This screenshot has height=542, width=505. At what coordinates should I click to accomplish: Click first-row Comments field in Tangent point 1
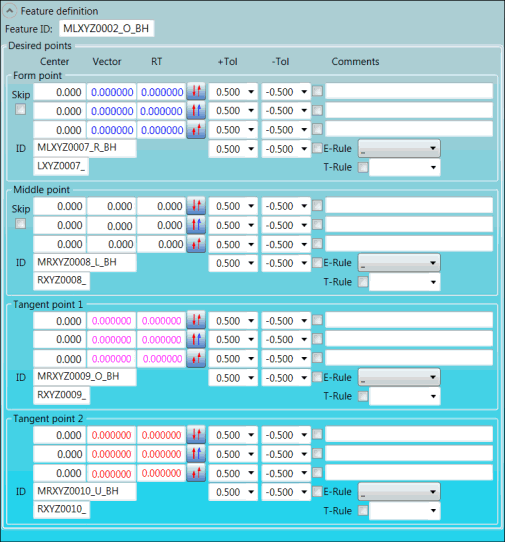click(409, 320)
